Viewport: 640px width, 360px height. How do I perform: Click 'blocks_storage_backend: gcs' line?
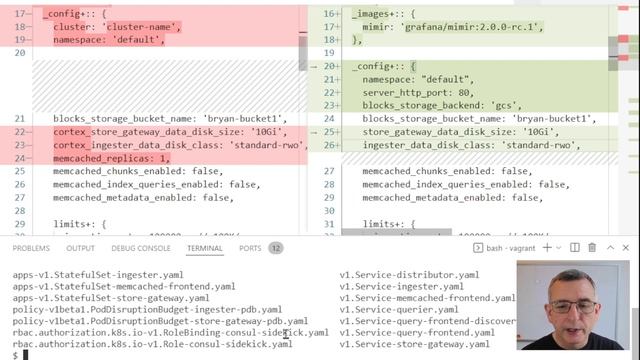[442, 106]
